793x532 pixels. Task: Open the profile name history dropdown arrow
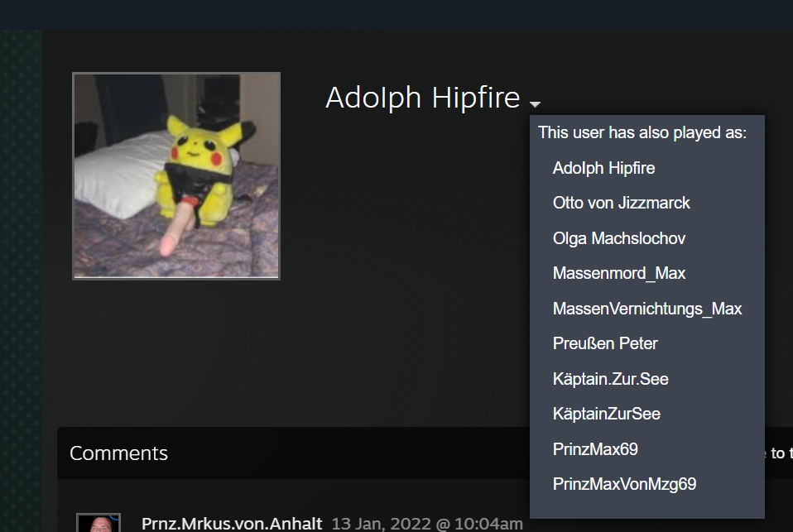click(535, 103)
